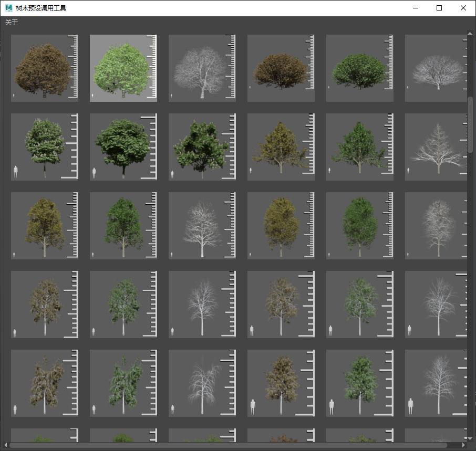Choose the dark-trunk green tree in the second row
Viewport: 476px width, 451px height.
[x=123, y=147]
